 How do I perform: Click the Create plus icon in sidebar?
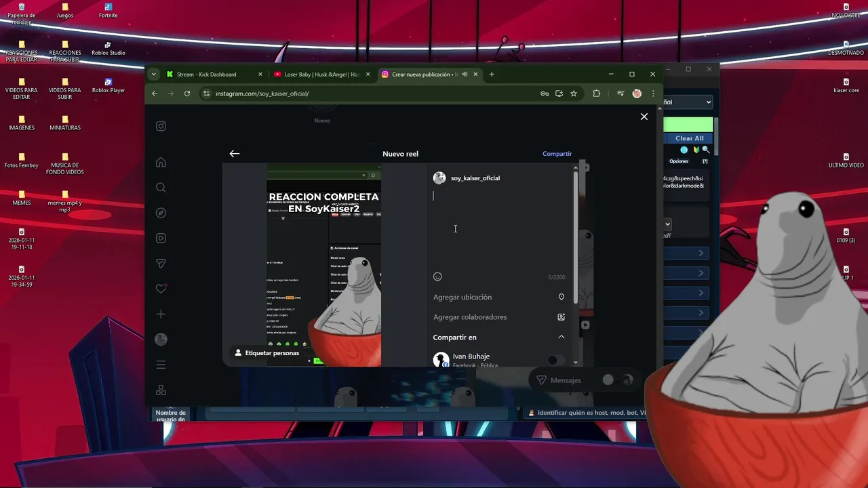point(161,314)
